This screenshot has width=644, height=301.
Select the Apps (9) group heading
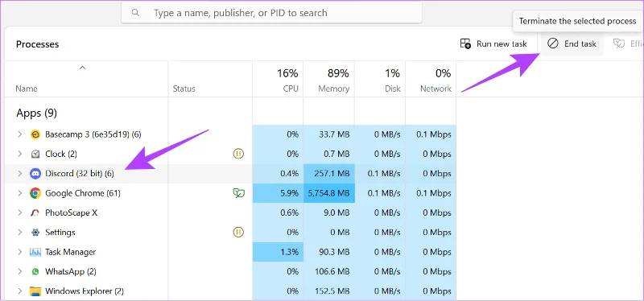pos(36,113)
